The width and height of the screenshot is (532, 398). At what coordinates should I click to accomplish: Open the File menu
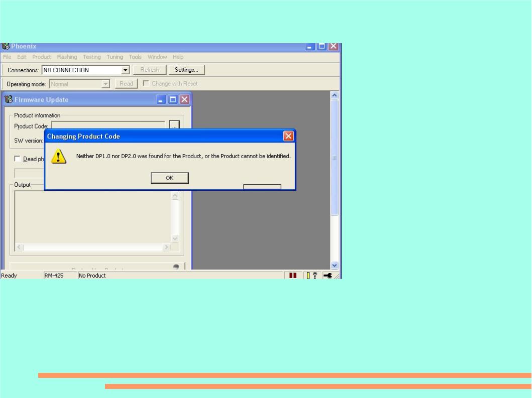tap(7, 57)
